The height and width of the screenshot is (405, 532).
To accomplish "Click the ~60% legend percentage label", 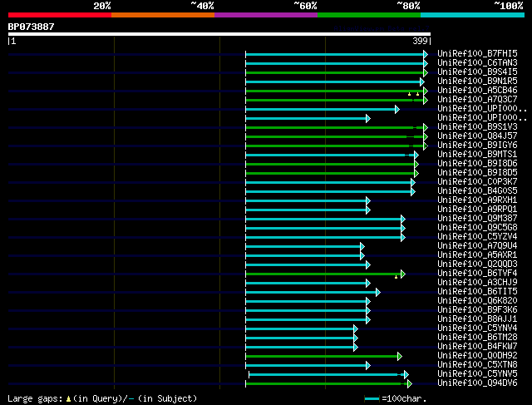I will [x=305, y=6].
